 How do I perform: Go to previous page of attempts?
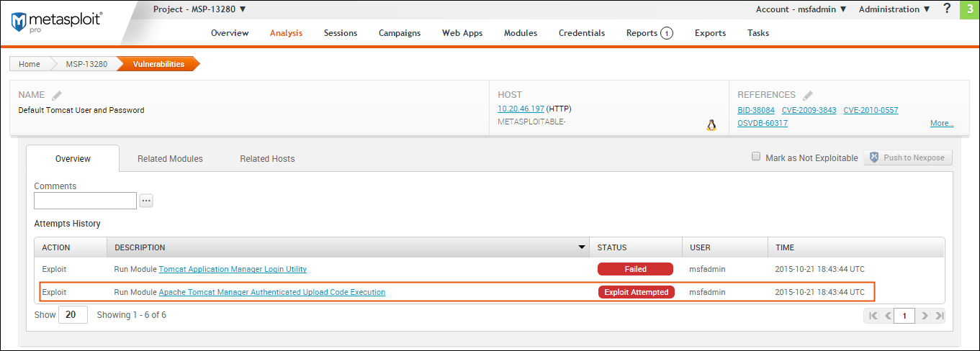tap(887, 315)
